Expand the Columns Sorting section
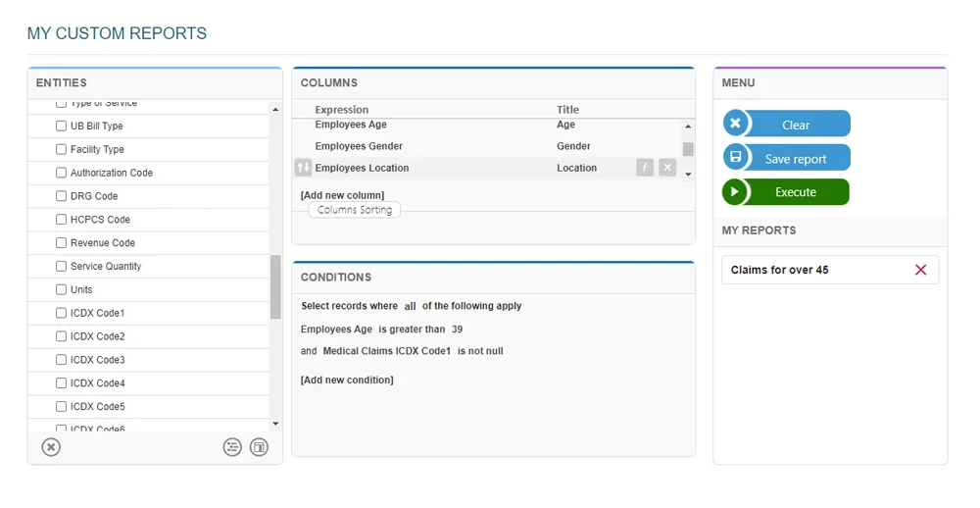This screenshot has height=508, width=980. (x=354, y=210)
